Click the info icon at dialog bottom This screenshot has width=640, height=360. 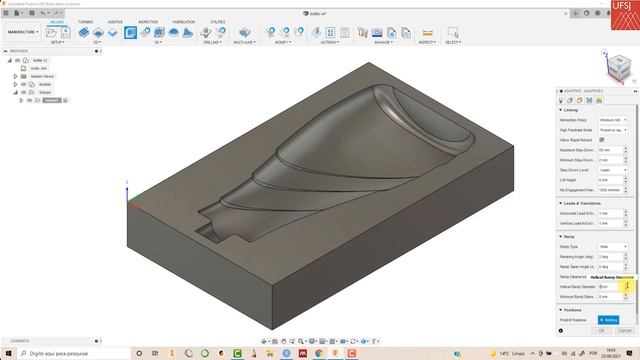point(561,331)
